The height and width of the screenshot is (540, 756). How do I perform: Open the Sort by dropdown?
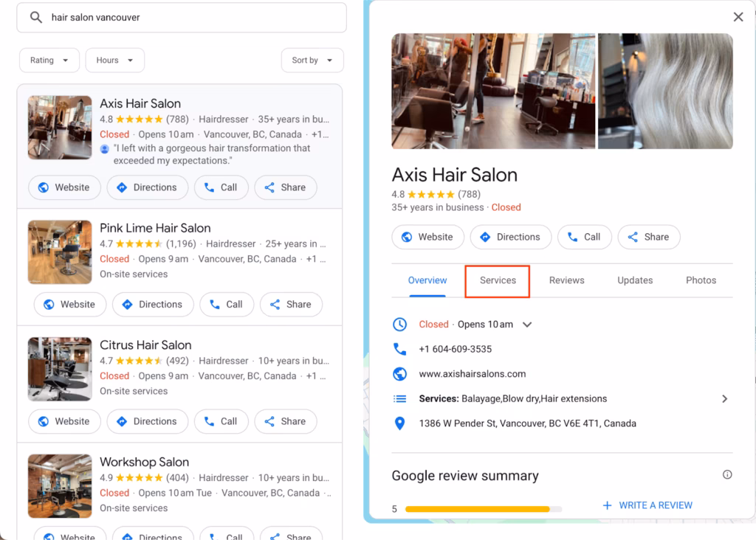click(x=312, y=60)
